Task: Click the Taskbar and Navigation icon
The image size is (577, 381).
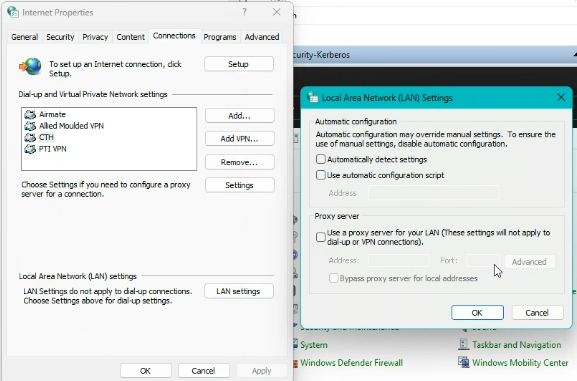Action: tap(464, 345)
